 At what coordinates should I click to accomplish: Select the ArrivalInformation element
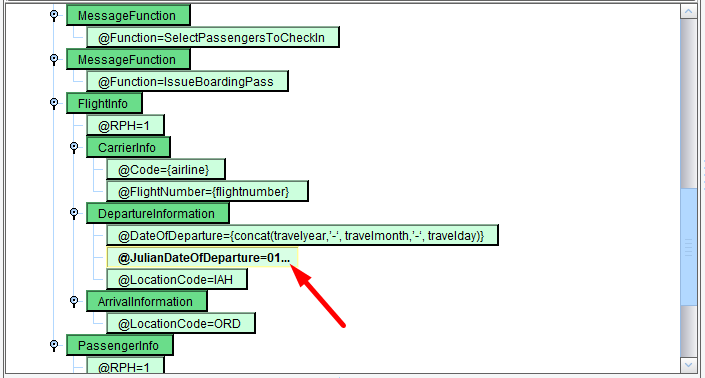(147, 302)
